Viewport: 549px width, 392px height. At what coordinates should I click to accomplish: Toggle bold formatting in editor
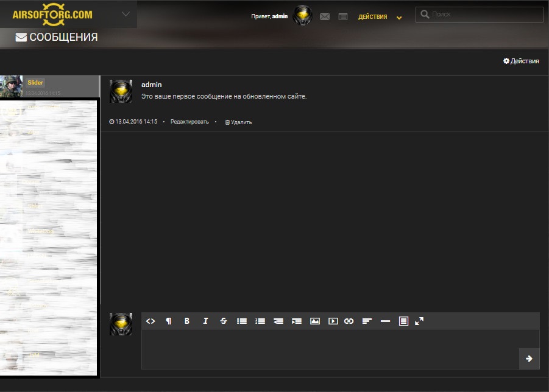(187, 321)
